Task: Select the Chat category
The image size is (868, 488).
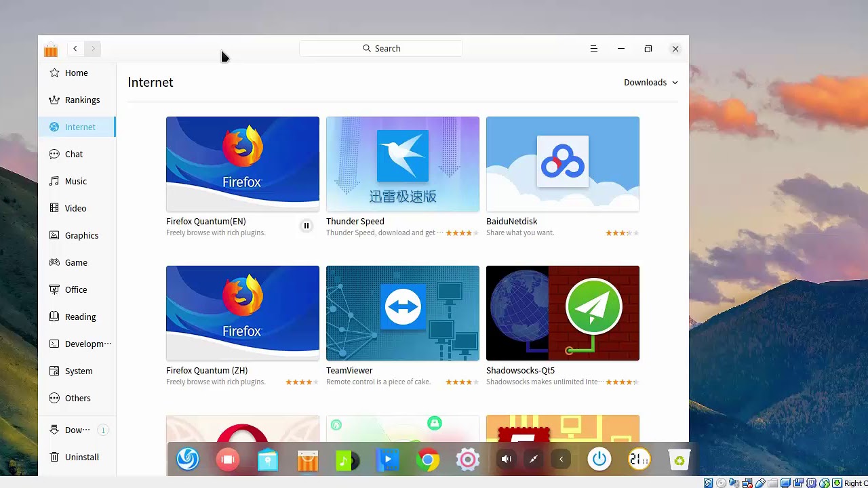Action: (x=77, y=154)
